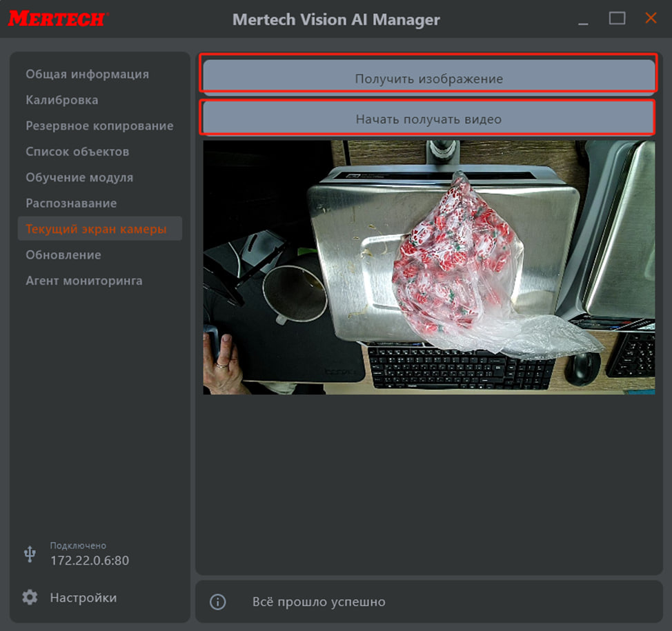Click the Mertech logo

pyautogui.click(x=58, y=19)
